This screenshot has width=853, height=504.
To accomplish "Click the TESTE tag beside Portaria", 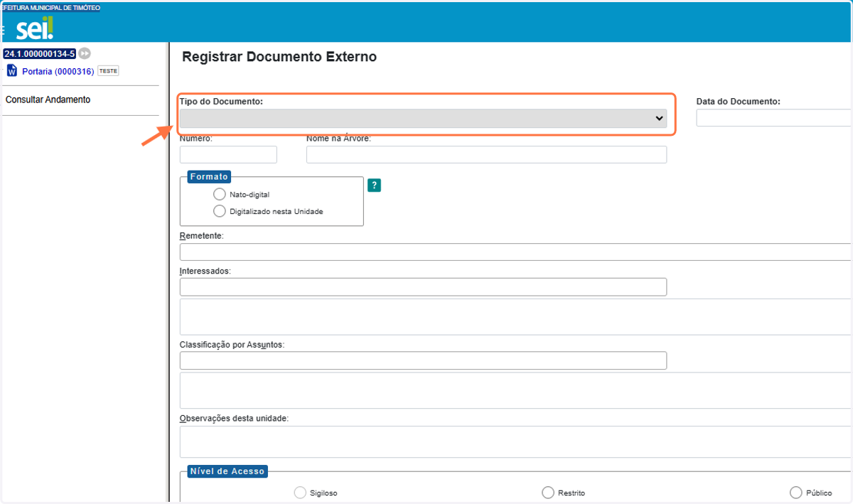I will [x=108, y=71].
